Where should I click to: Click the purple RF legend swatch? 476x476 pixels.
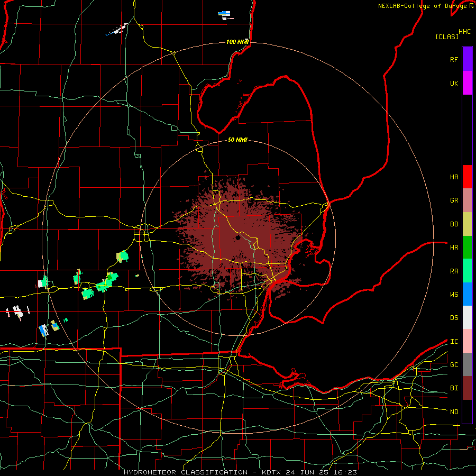click(x=467, y=59)
